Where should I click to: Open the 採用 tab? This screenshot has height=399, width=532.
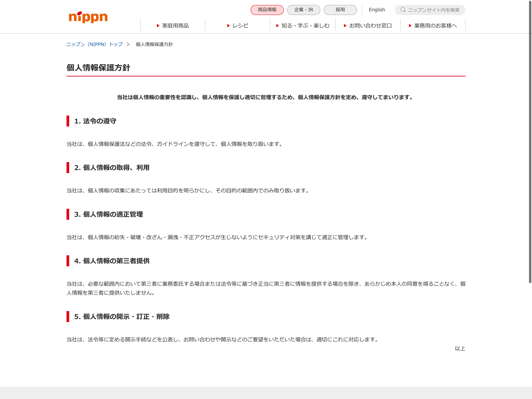[x=340, y=10]
